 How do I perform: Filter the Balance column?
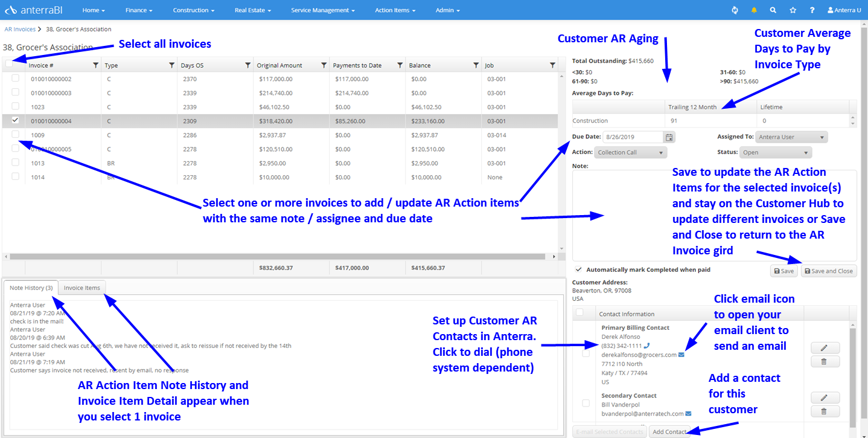(476, 65)
